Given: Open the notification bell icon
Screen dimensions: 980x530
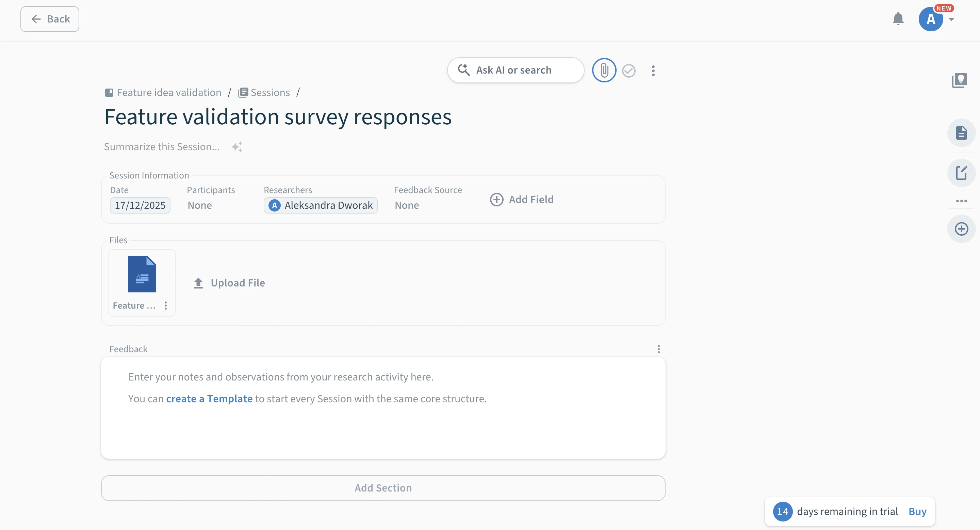Looking at the screenshot, I should click(x=898, y=19).
